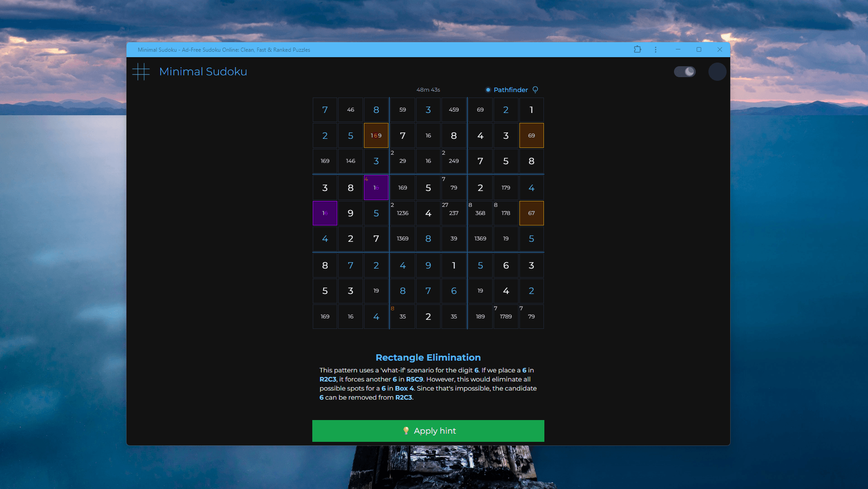The height and width of the screenshot is (489, 868).
Task: Select the Pathfinder mode radio indicator
Action: [488, 90]
